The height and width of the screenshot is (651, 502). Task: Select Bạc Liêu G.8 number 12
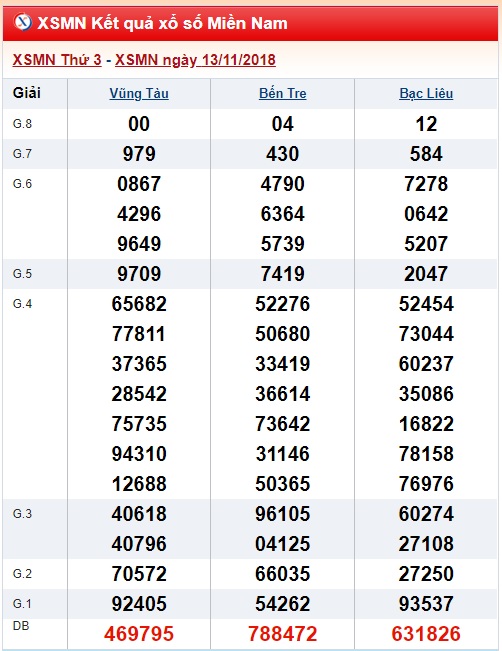pyautogui.click(x=426, y=124)
